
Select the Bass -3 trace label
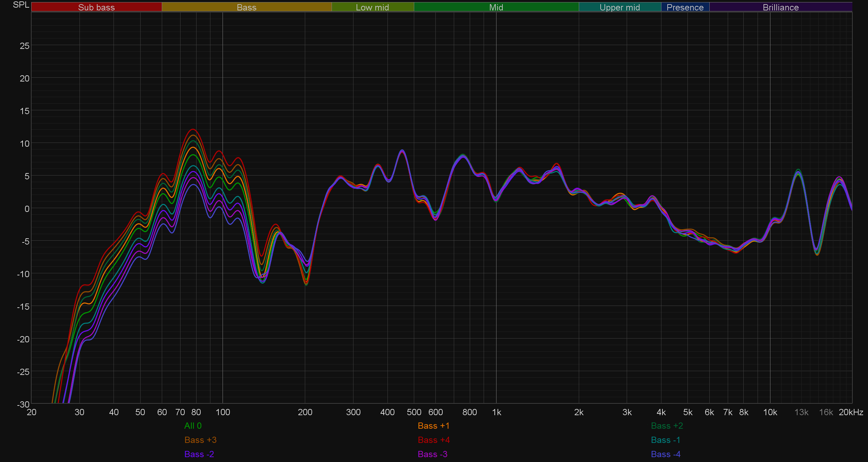[432, 454]
